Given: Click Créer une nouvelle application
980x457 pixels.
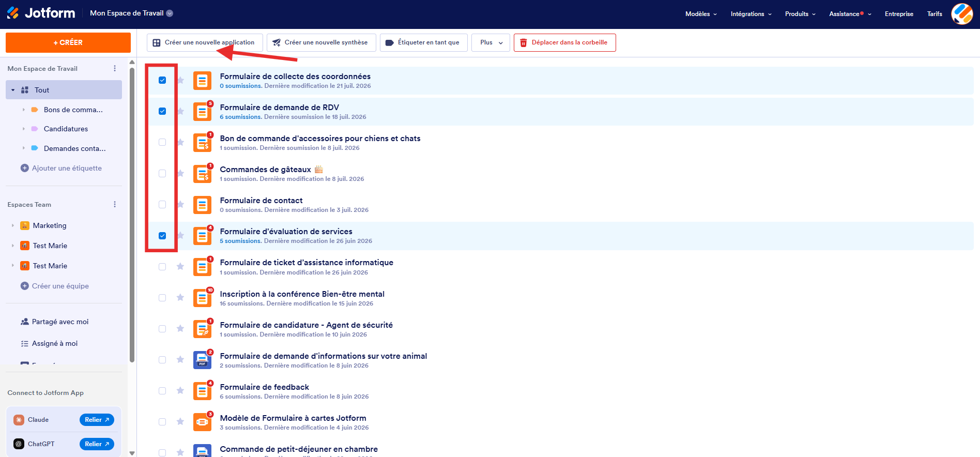Looking at the screenshot, I should click(x=205, y=42).
